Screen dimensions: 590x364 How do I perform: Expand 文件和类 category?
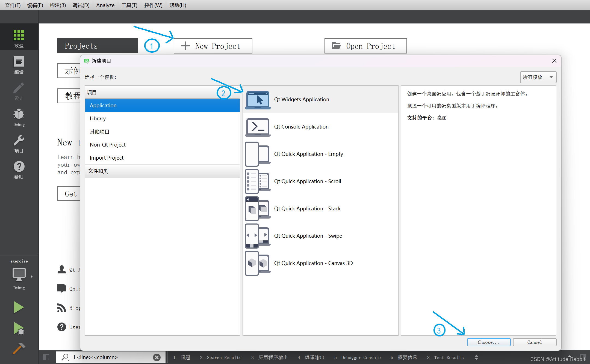point(99,171)
